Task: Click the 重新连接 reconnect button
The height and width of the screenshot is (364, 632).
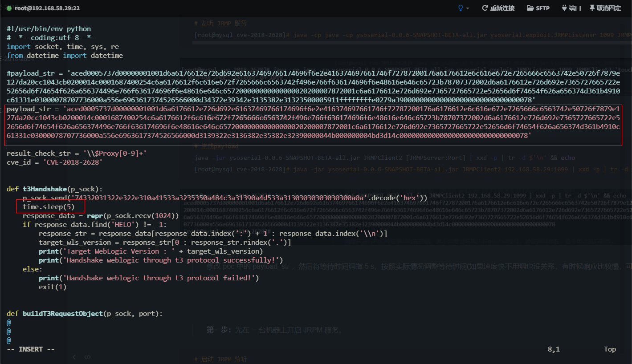Action: (x=498, y=8)
